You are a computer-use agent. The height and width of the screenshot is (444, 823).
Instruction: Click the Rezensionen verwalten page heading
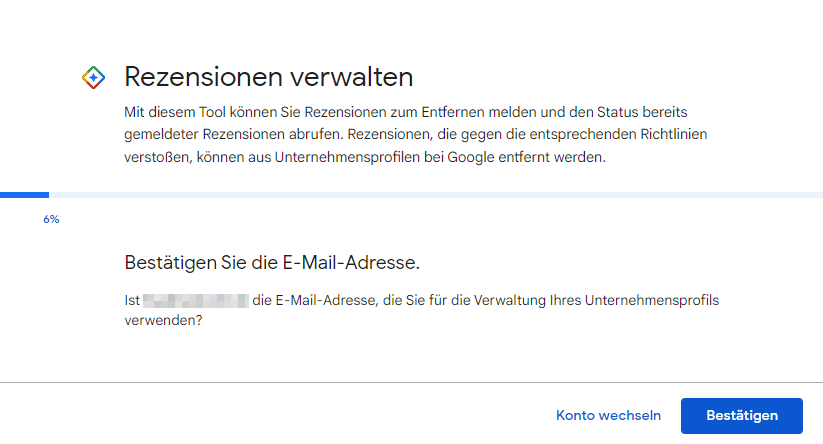pos(268,77)
